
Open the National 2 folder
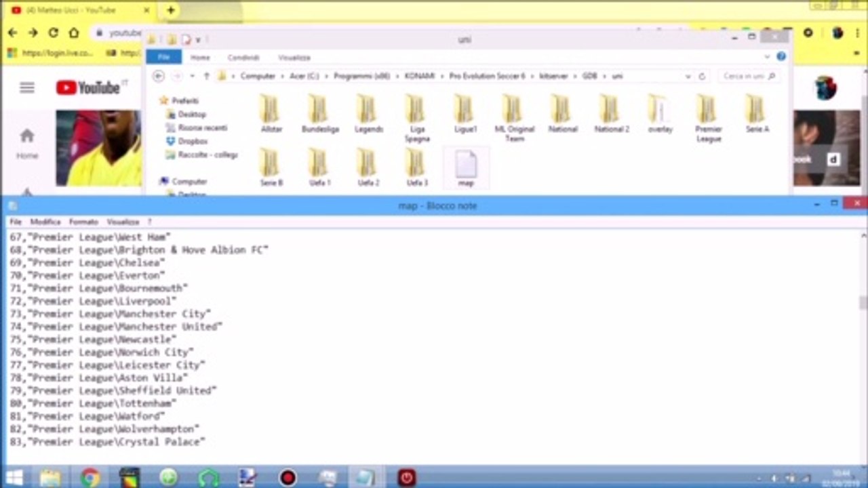(612, 113)
